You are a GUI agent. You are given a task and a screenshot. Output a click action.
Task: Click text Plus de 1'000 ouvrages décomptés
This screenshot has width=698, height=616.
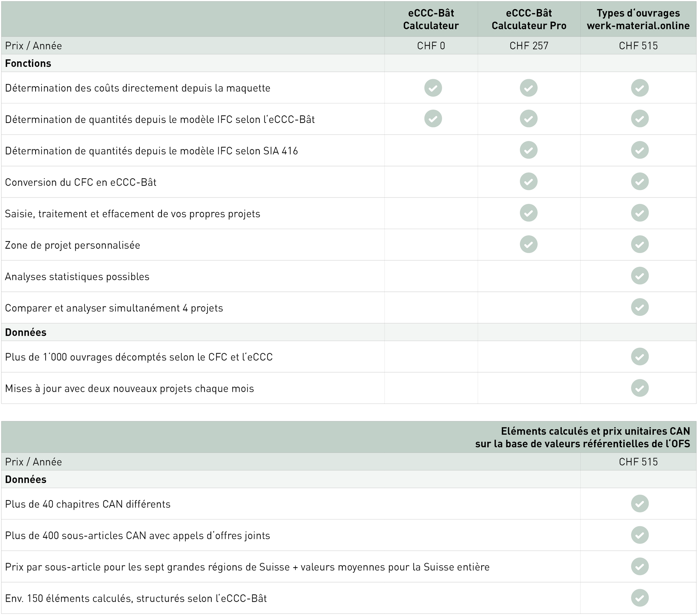tap(139, 357)
